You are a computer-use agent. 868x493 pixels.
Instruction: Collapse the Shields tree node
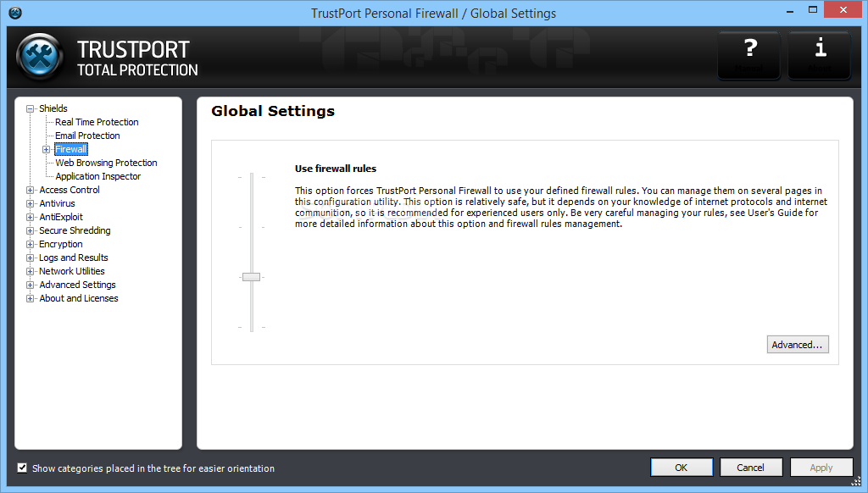click(x=30, y=109)
